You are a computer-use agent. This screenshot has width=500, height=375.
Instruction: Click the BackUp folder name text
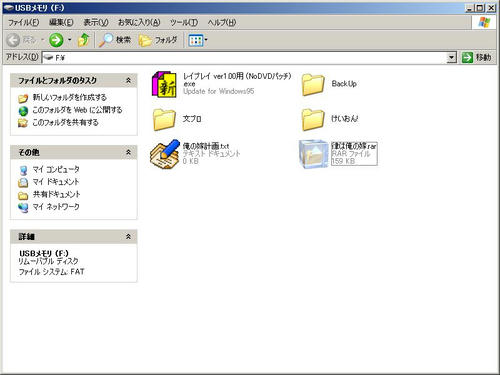(x=344, y=84)
